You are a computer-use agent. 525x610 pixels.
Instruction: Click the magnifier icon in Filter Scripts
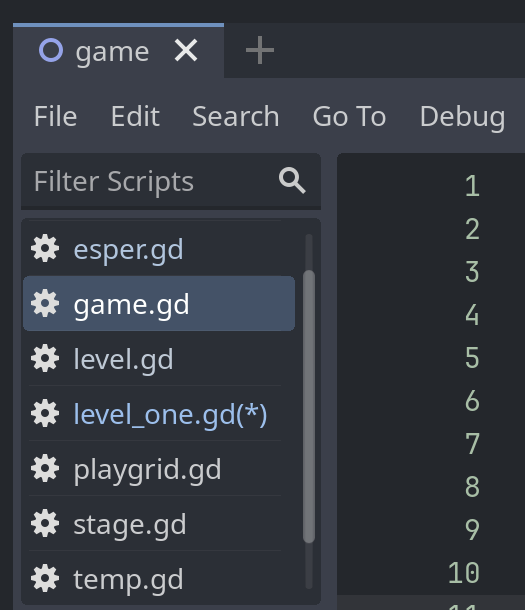click(x=292, y=181)
